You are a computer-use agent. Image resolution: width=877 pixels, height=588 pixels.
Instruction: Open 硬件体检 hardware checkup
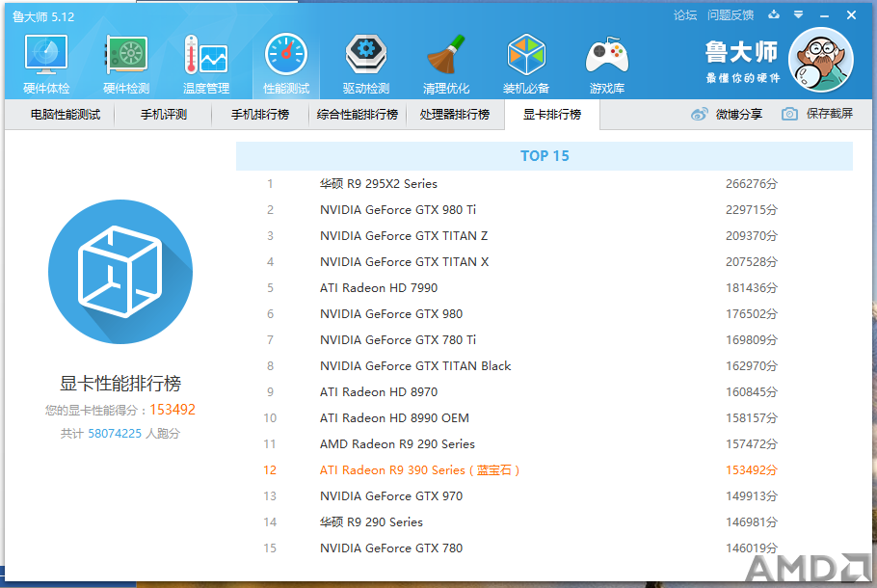pyautogui.click(x=46, y=65)
